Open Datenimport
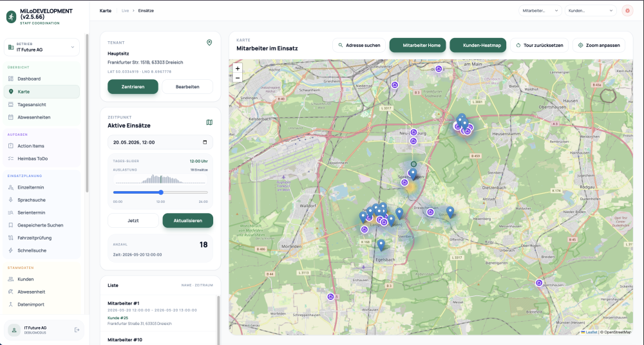The image size is (644, 345). [x=42, y=304]
